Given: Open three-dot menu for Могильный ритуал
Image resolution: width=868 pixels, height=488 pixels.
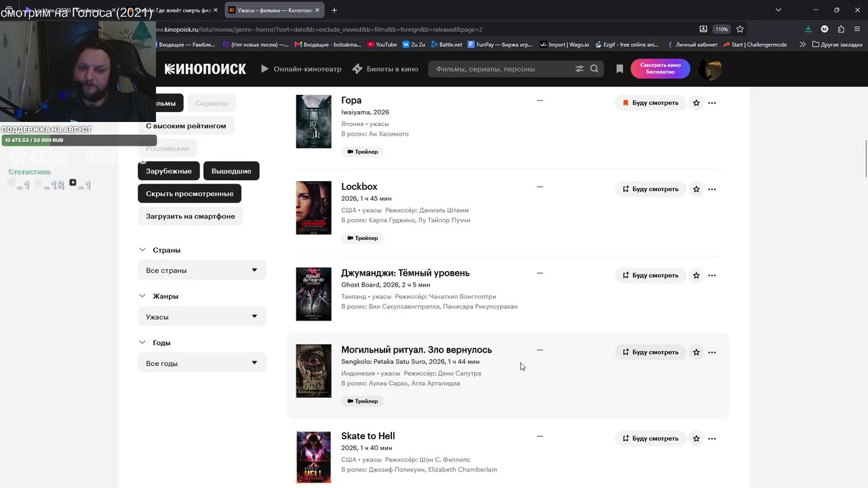Looking at the screenshot, I should tap(712, 352).
